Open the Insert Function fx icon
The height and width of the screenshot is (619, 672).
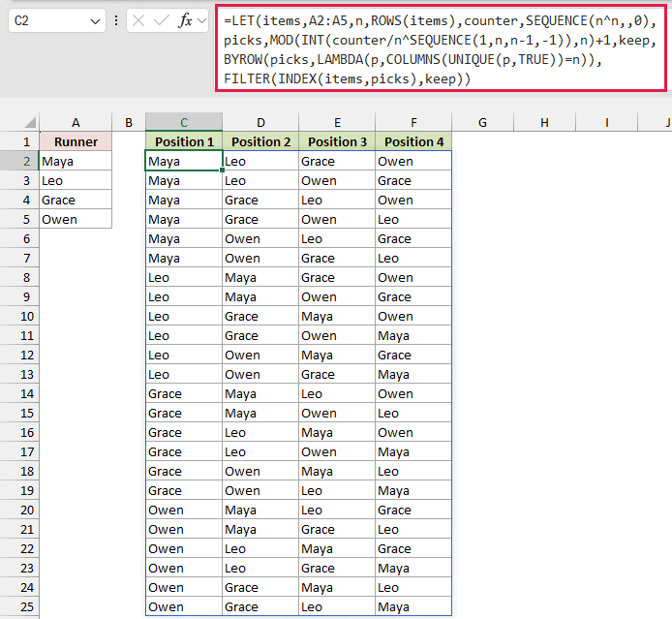click(185, 20)
